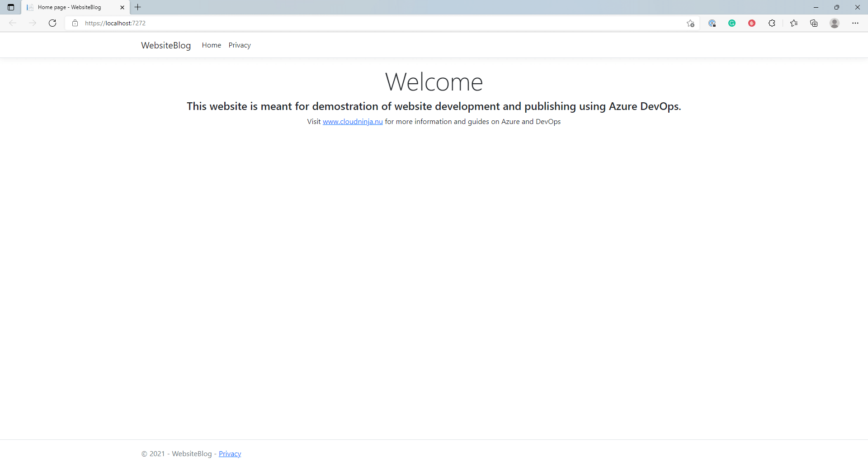Click the WebsiteBlog brand link
This screenshot has width=868, height=467.
tap(166, 45)
